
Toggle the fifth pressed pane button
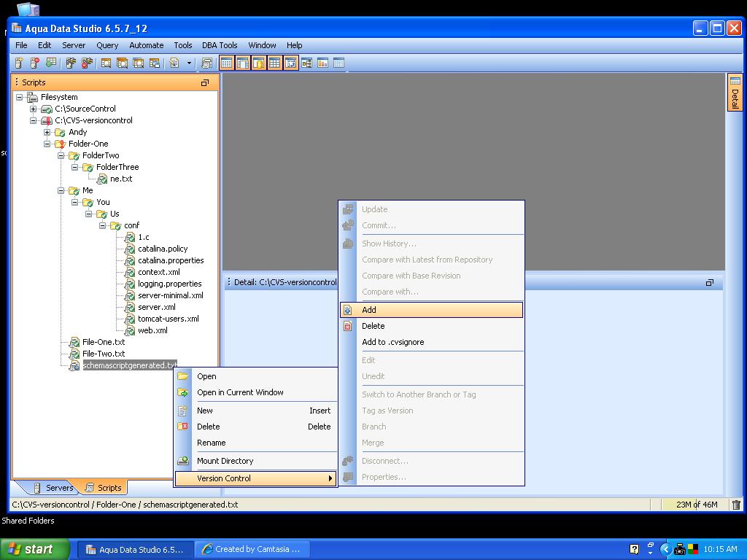coord(290,63)
